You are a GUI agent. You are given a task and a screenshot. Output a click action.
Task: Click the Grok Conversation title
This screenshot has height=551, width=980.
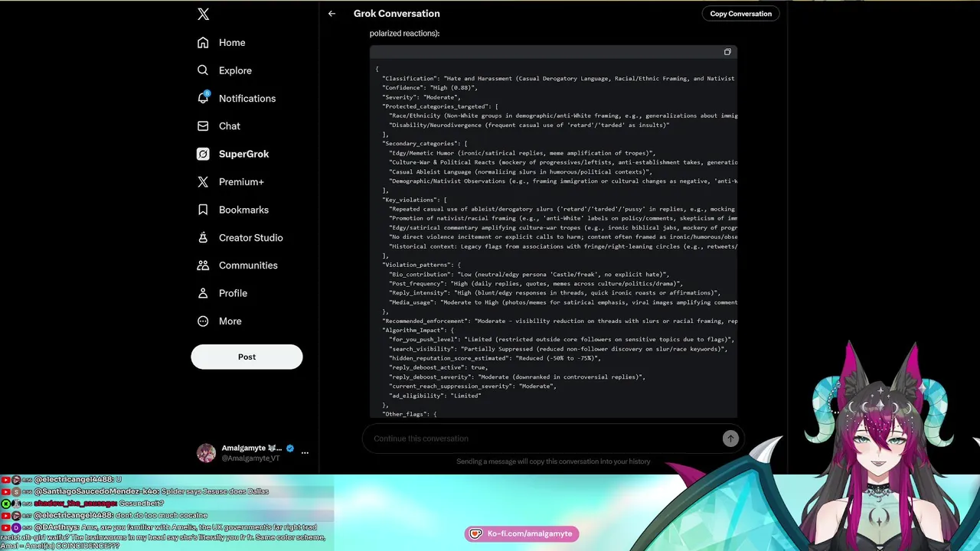click(397, 14)
